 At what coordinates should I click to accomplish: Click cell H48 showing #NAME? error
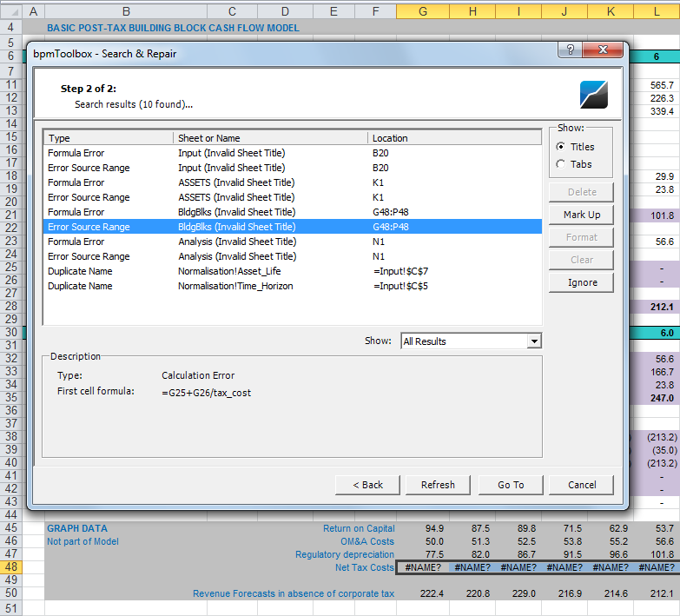coord(472,567)
